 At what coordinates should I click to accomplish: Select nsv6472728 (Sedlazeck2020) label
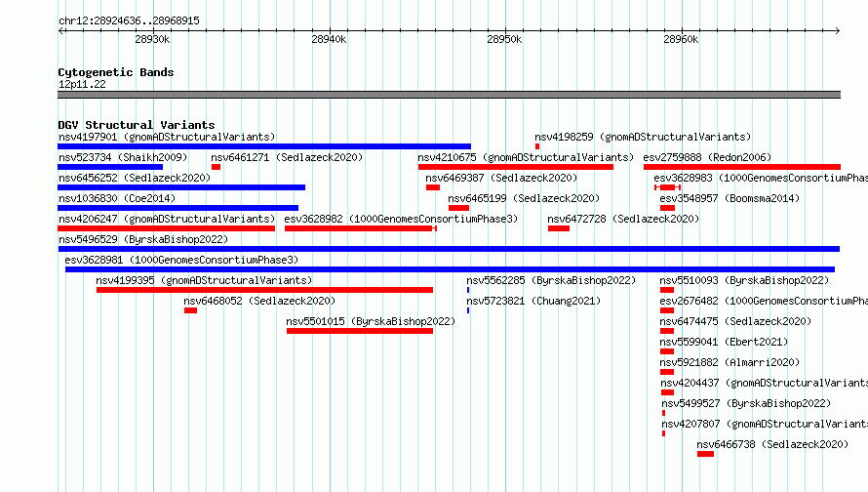[x=623, y=219]
